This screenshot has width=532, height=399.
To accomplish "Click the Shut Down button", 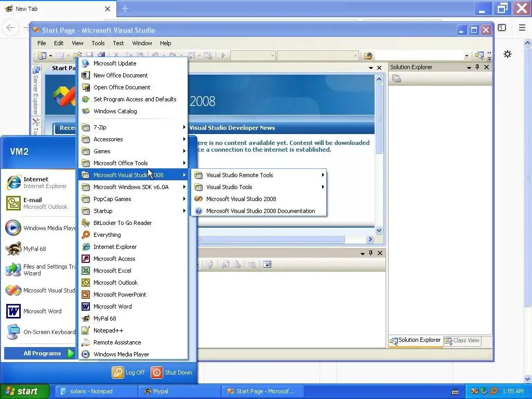I will 171,373.
